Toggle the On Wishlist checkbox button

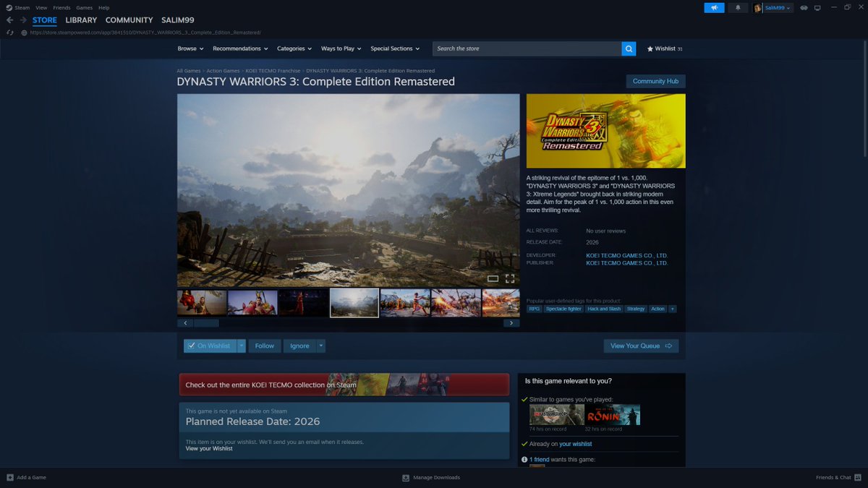pyautogui.click(x=210, y=346)
